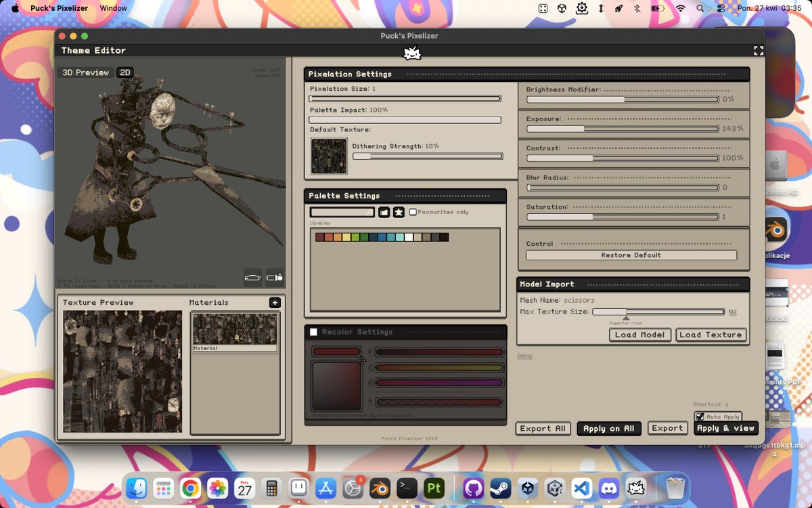
Task: Click the palette search input field
Action: coord(342,212)
